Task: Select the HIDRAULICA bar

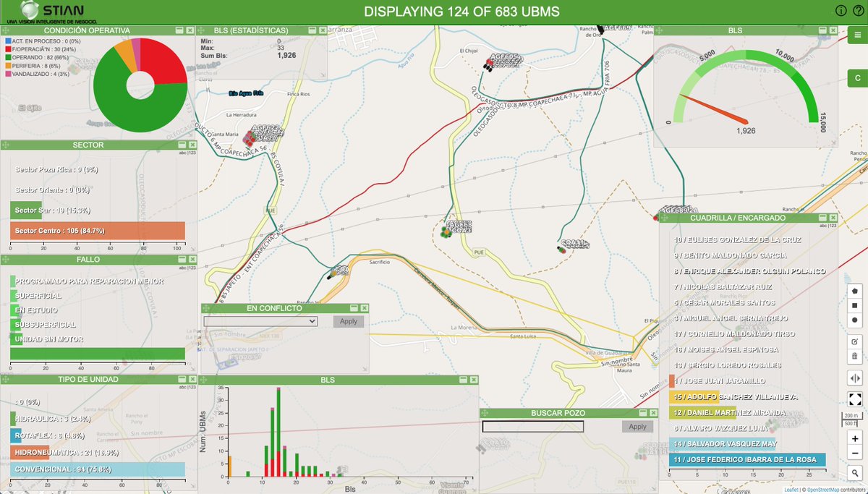Action: click(x=13, y=419)
